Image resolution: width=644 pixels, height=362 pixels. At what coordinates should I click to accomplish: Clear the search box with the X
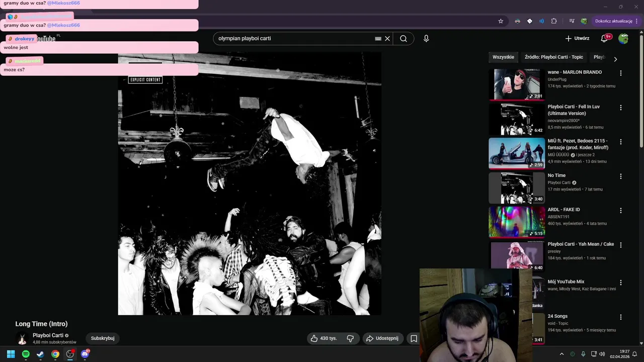pos(387,39)
